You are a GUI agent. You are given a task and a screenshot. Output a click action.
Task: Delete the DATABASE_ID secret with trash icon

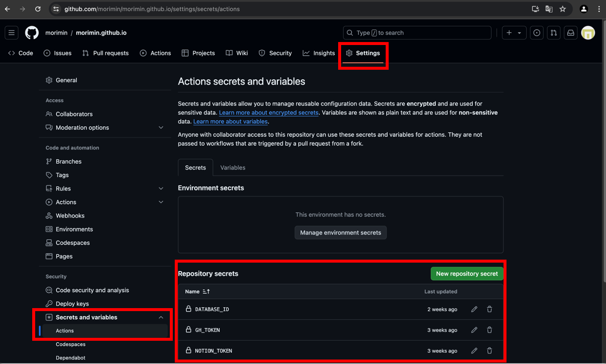pos(490,309)
